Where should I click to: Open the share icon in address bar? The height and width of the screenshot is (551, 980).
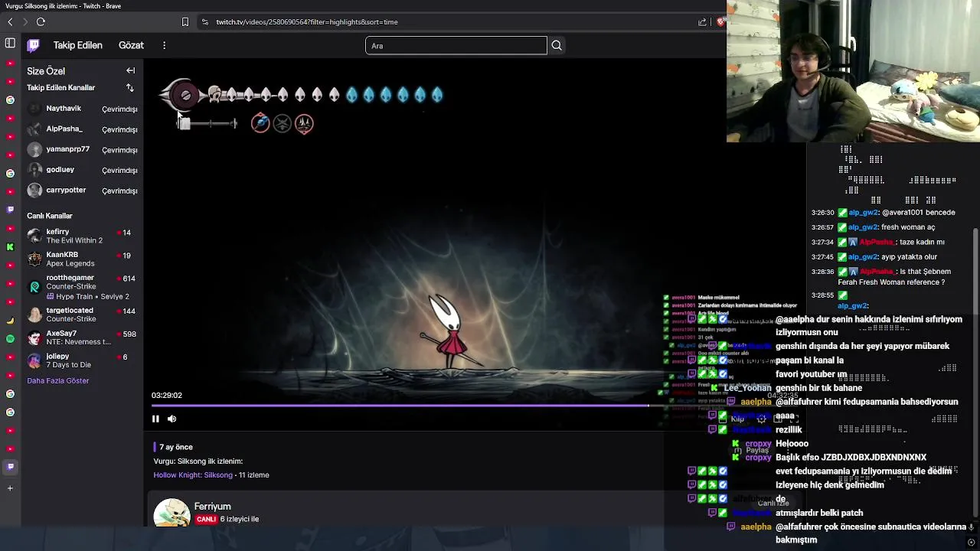(x=703, y=22)
